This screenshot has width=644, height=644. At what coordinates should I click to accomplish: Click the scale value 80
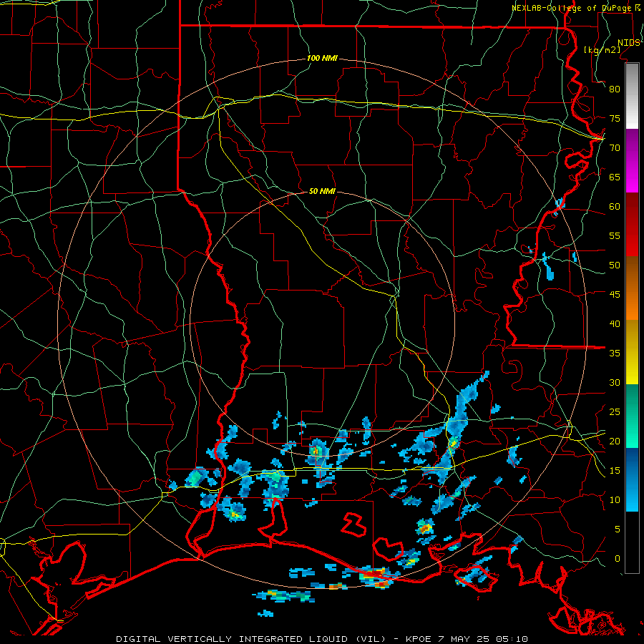[x=615, y=89]
